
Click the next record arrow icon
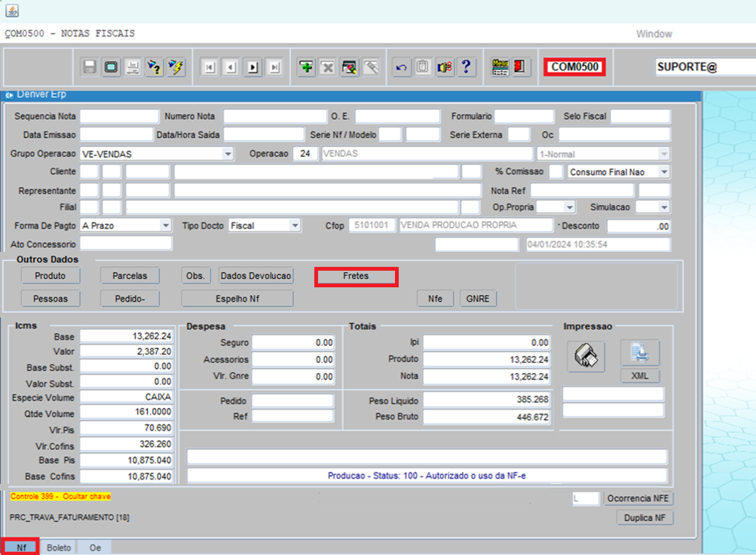click(253, 67)
